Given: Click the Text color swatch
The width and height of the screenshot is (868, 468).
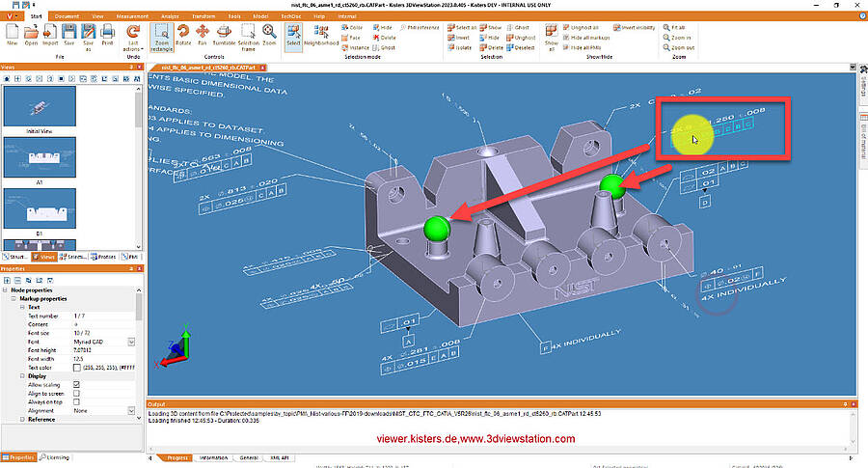Looking at the screenshot, I should (77, 368).
